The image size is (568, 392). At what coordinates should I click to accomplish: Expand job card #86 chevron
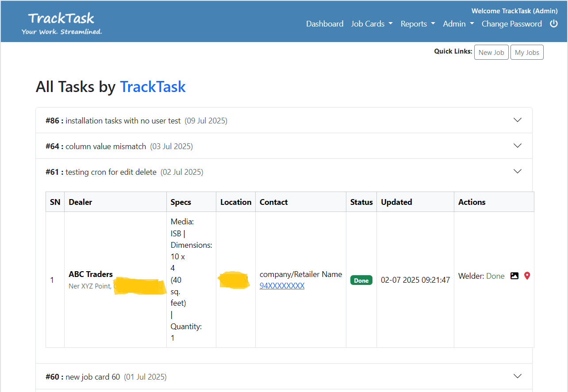(517, 120)
